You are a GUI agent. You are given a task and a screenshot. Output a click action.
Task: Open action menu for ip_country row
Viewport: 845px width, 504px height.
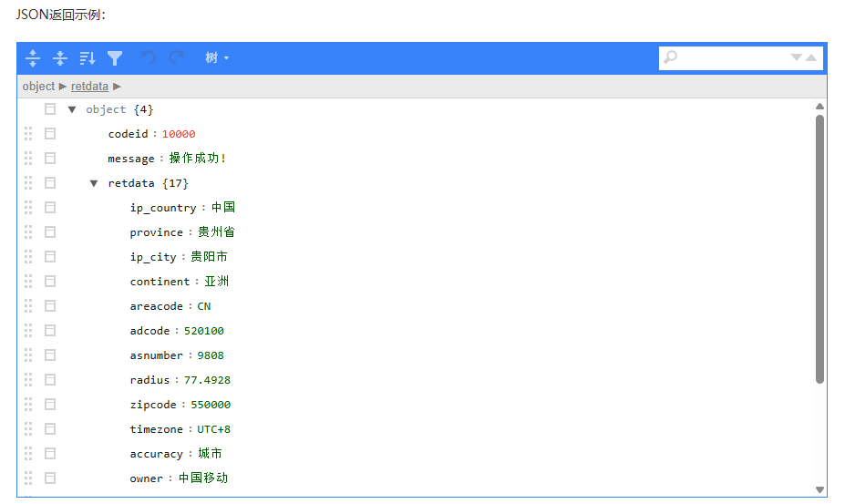tap(50, 208)
